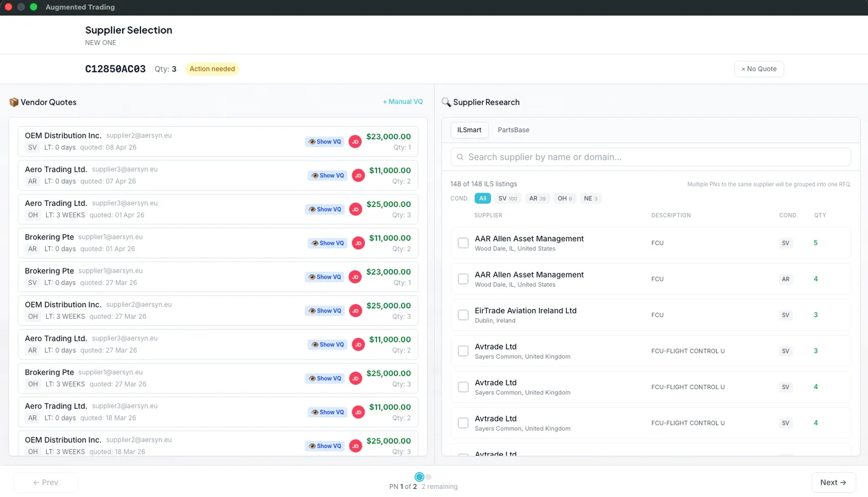Image resolution: width=868 pixels, height=497 pixels.
Task: Filter listings by NE condition
Action: click(x=591, y=198)
